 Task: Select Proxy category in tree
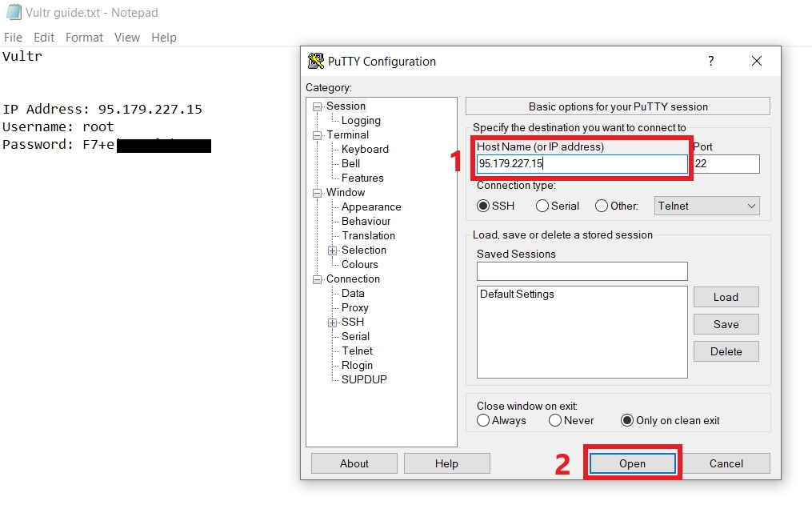[354, 308]
